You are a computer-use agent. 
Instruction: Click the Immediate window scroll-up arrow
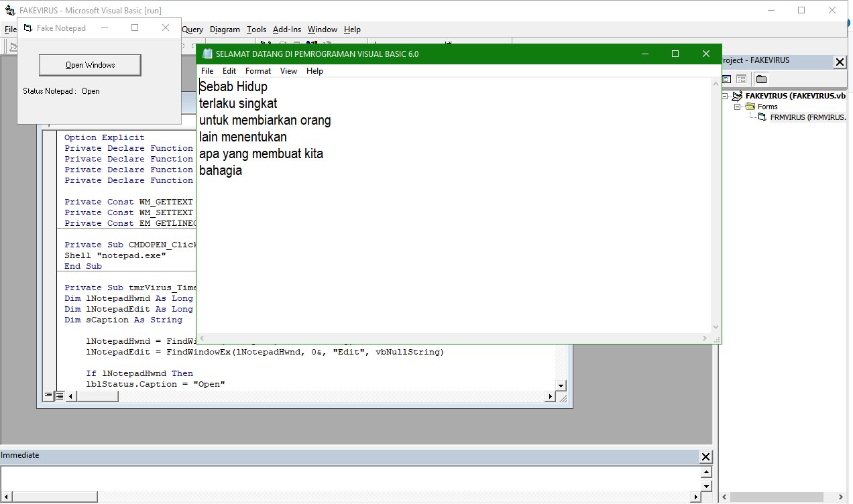(x=705, y=472)
